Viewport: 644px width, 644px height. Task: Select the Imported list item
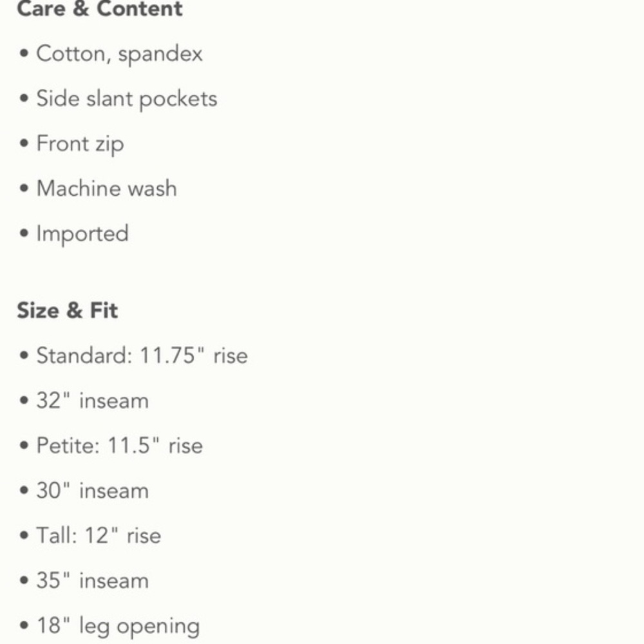(82, 234)
